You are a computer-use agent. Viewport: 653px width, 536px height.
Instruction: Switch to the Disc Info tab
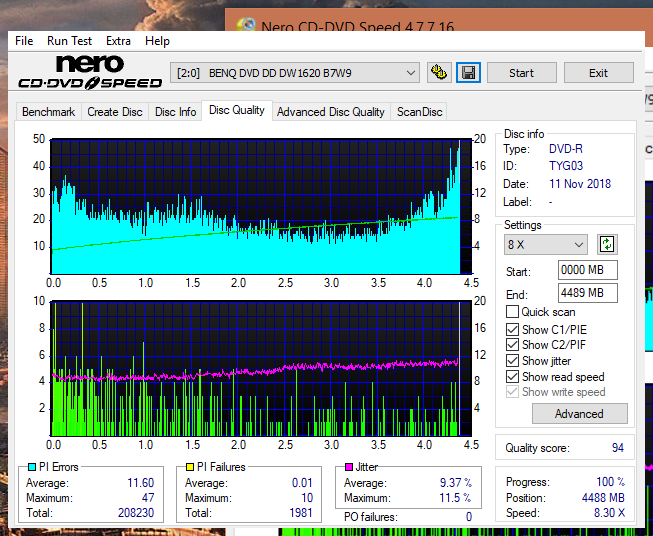[x=175, y=112]
